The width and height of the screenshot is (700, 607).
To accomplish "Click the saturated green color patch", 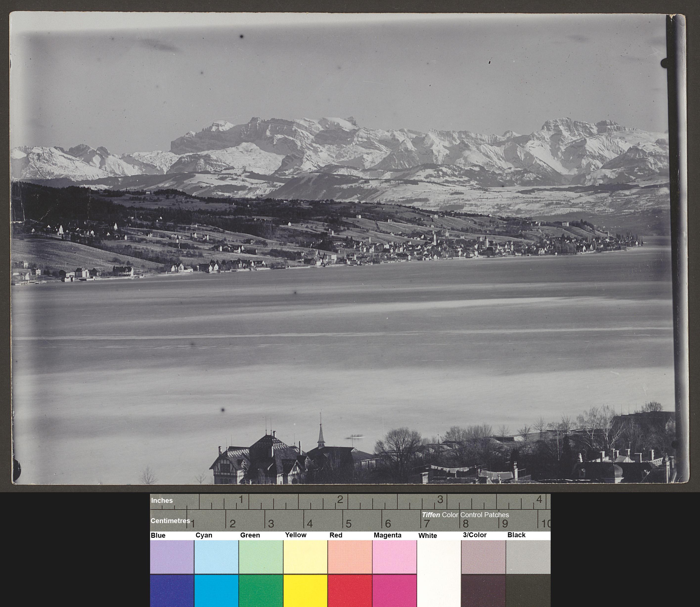I will [261, 591].
